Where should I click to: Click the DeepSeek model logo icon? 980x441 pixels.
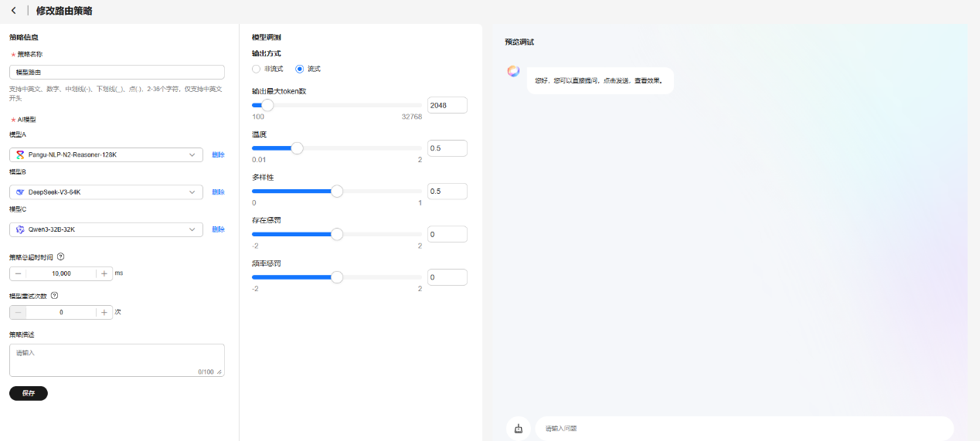click(20, 192)
